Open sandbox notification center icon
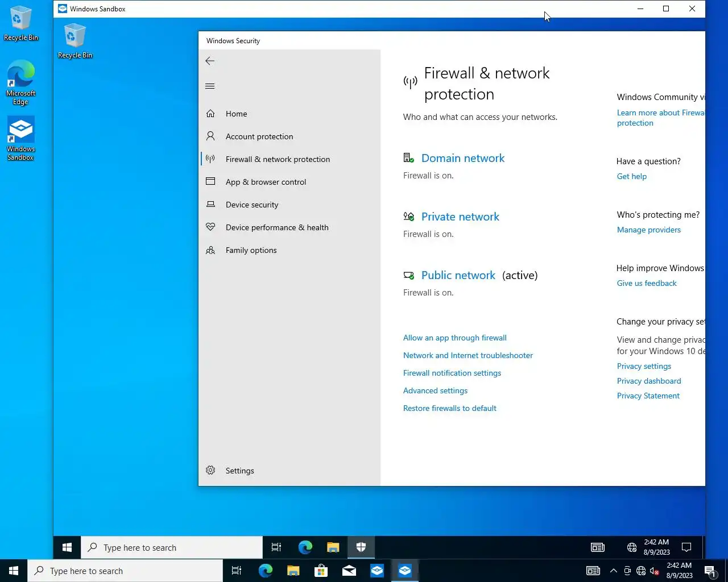728x582 pixels. click(x=686, y=547)
